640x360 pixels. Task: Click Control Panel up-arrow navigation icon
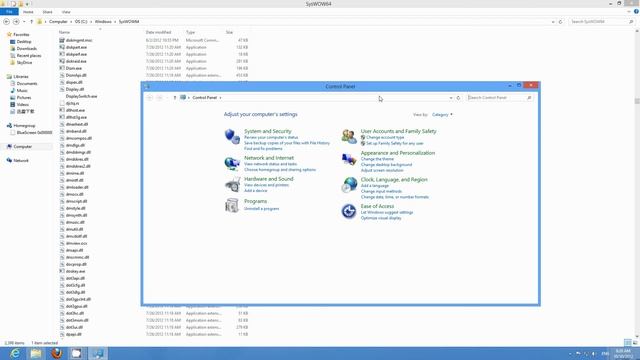pos(175,98)
